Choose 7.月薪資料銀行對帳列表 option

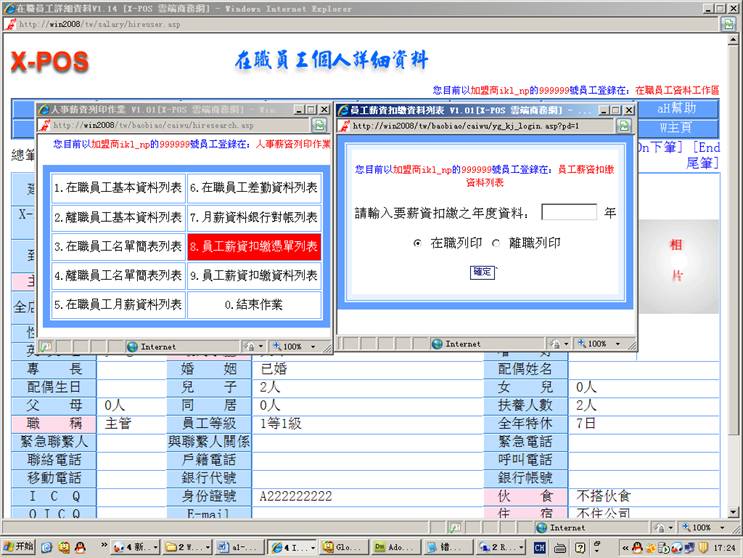[254, 217]
